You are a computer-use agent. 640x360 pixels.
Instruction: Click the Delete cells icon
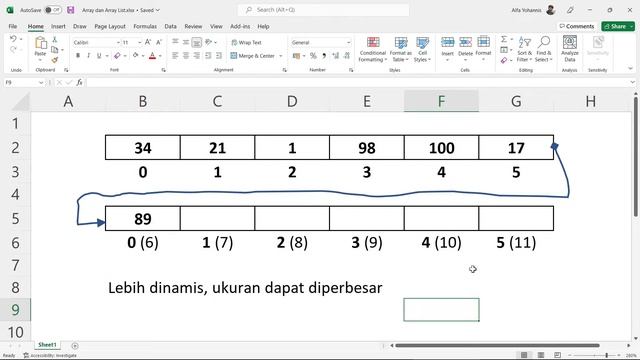[465, 42]
